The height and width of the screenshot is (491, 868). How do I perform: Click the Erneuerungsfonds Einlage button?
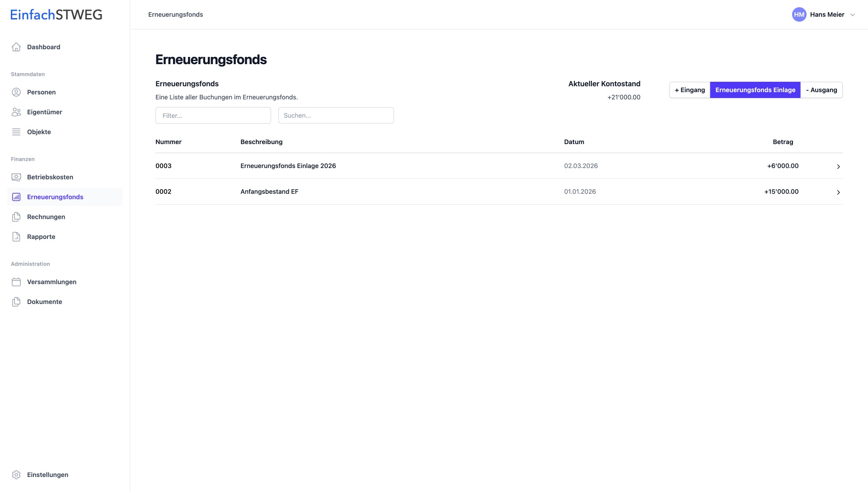(755, 90)
